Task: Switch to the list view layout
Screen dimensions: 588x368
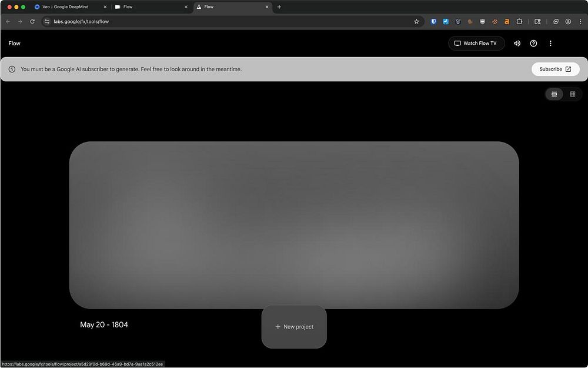Action: (x=554, y=94)
